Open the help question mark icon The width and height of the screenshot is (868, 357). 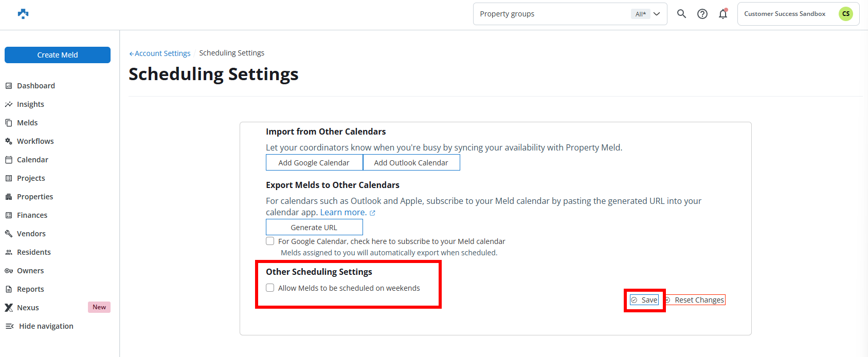702,14
